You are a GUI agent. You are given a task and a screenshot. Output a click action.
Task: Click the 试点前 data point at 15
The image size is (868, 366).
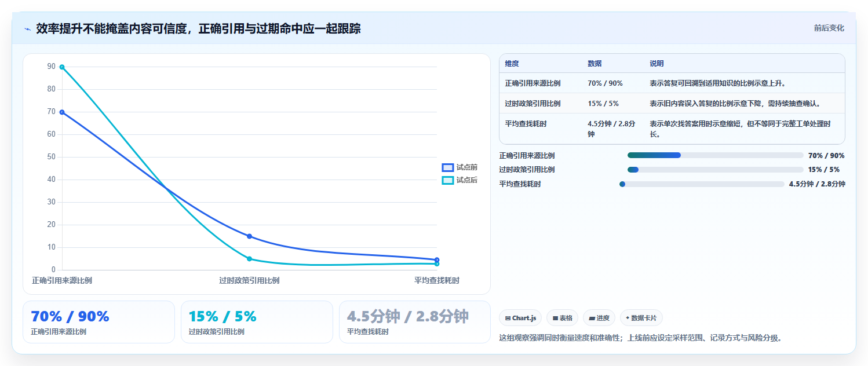click(x=249, y=236)
